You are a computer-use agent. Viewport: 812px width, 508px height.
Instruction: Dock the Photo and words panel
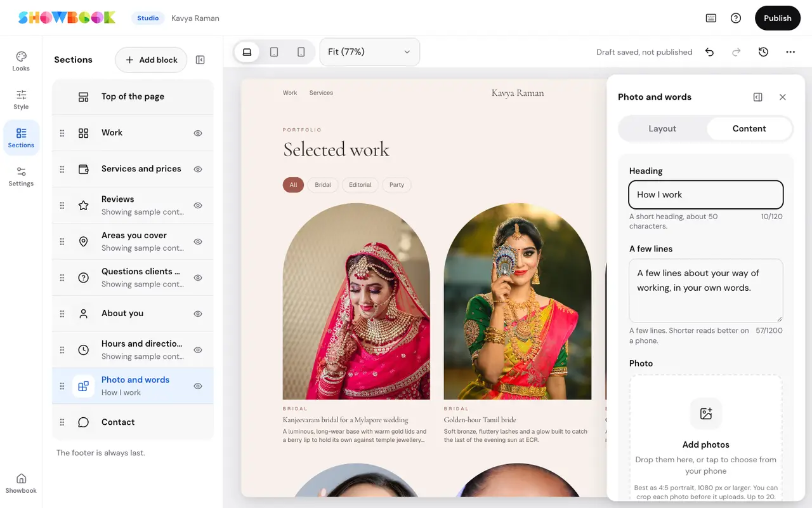(x=757, y=97)
